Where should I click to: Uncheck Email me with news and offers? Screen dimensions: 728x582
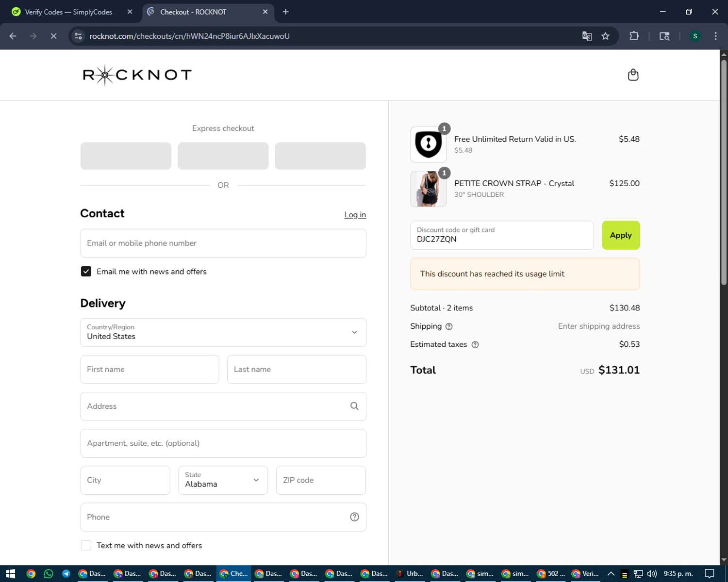coord(86,272)
